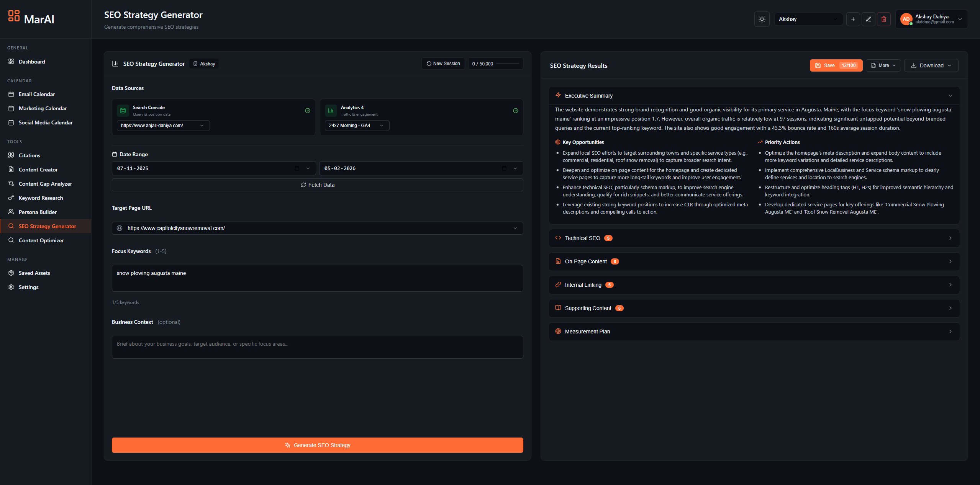The image size is (980, 485).
Task: Click the Analytics 4 chart icon
Action: (331, 111)
